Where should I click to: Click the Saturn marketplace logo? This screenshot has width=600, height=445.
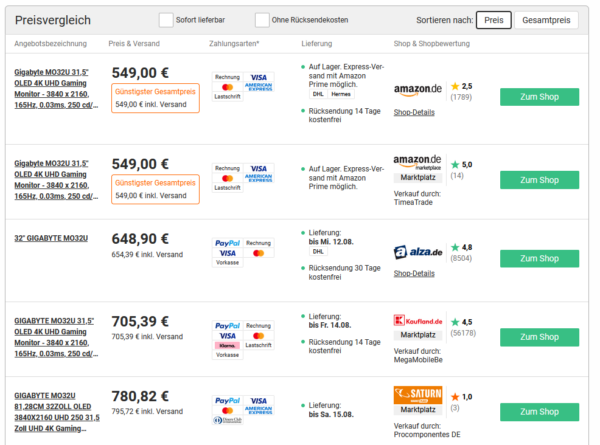pyautogui.click(x=418, y=394)
